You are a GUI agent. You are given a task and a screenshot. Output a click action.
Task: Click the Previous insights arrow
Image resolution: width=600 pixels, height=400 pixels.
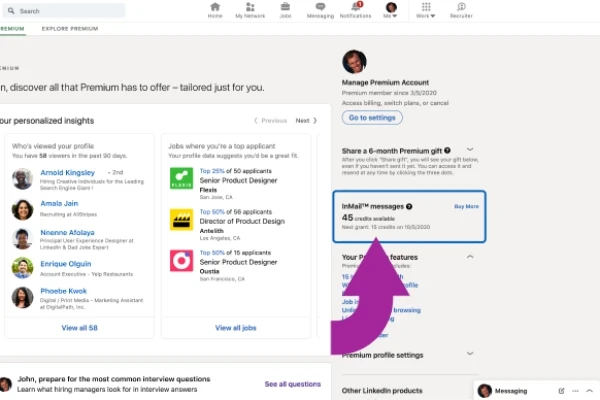point(270,121)
